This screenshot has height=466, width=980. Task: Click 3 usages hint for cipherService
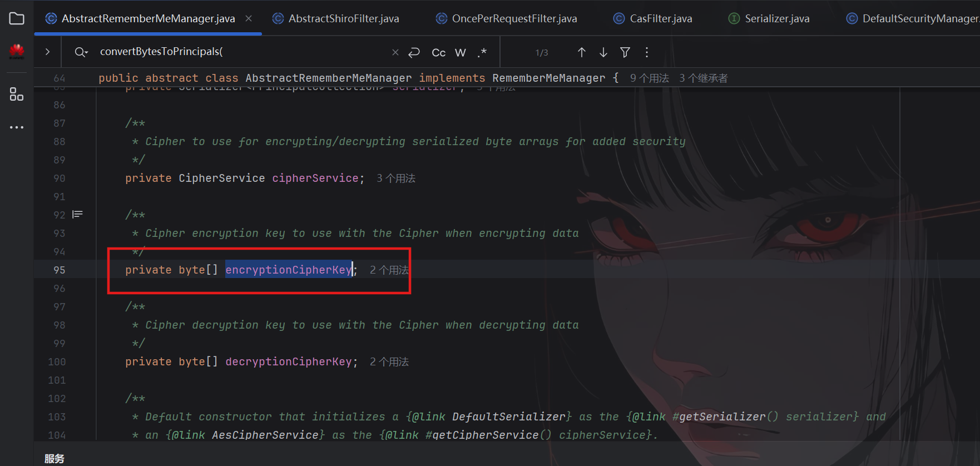[396, 179]
